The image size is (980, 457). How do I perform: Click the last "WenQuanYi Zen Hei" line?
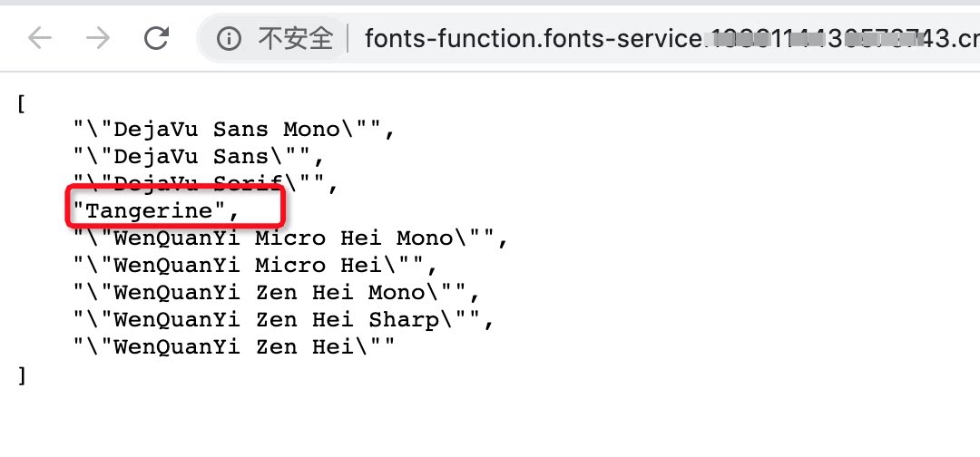[x=234, y=347]
